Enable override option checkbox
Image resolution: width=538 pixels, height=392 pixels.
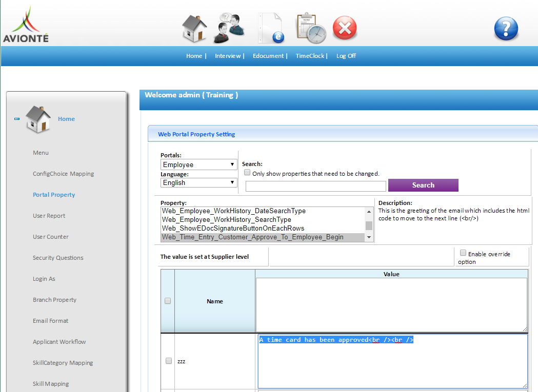pos(463,253)
